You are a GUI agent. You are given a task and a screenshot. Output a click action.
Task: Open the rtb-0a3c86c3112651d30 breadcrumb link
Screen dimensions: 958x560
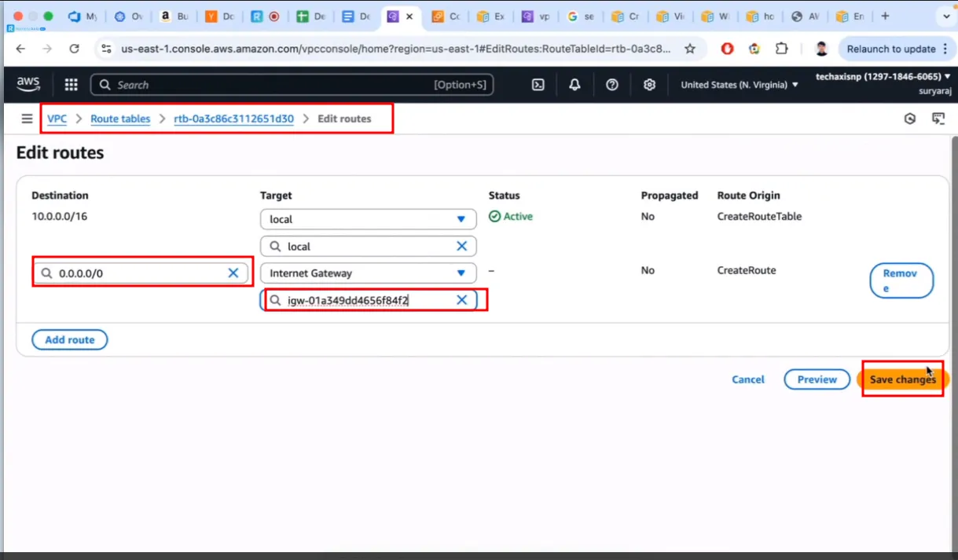pyautogui.click(x=233, y=119)
